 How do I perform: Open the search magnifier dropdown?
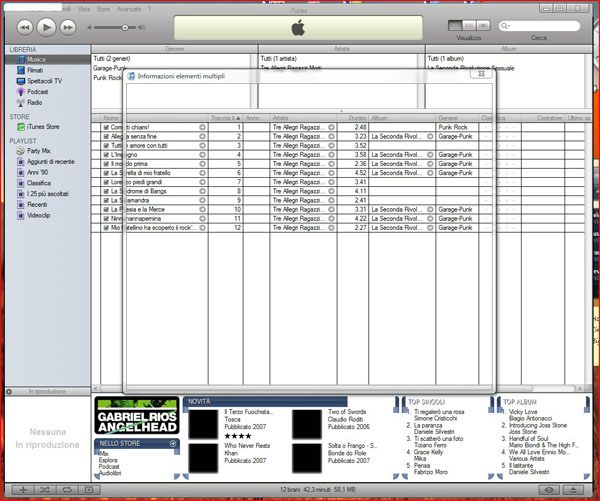tap(505, 26)
